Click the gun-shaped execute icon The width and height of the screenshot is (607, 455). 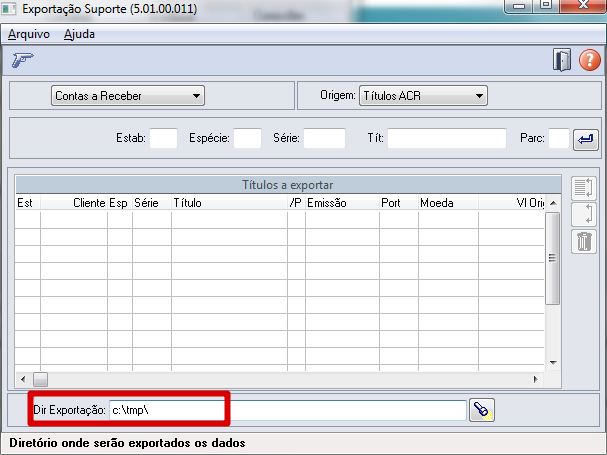(22, 60)
